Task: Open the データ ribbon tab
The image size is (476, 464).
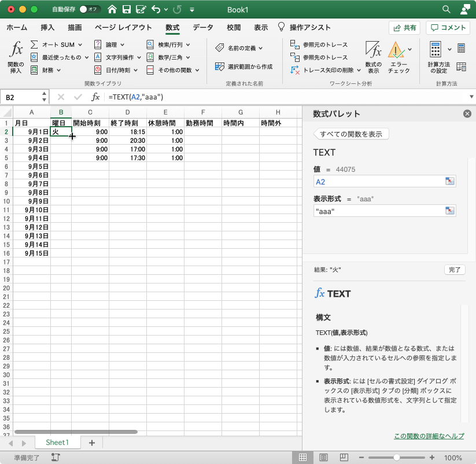Action: point(203,27)
